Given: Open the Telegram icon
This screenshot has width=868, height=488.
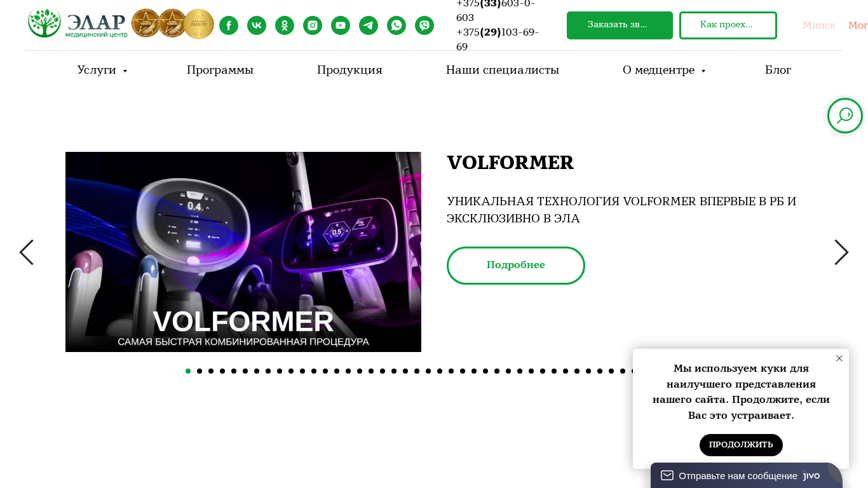Looking at the screenshot, I should click(369, 25).
